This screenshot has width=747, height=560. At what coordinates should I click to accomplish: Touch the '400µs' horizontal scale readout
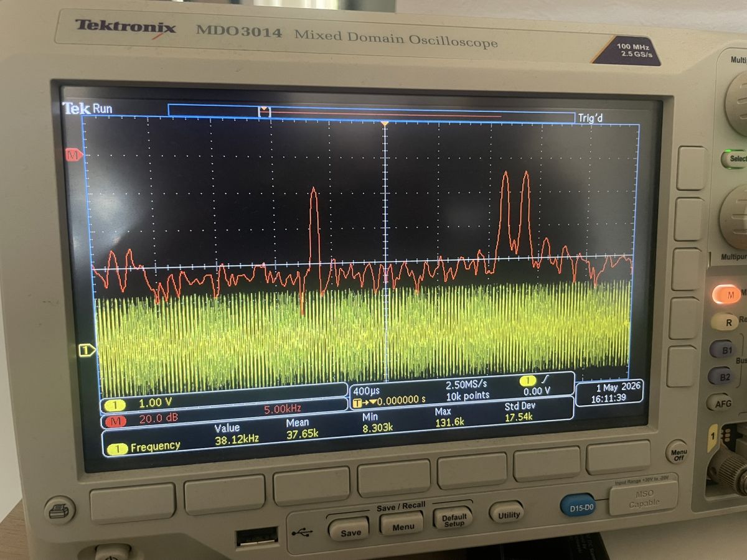coord(366,390)
